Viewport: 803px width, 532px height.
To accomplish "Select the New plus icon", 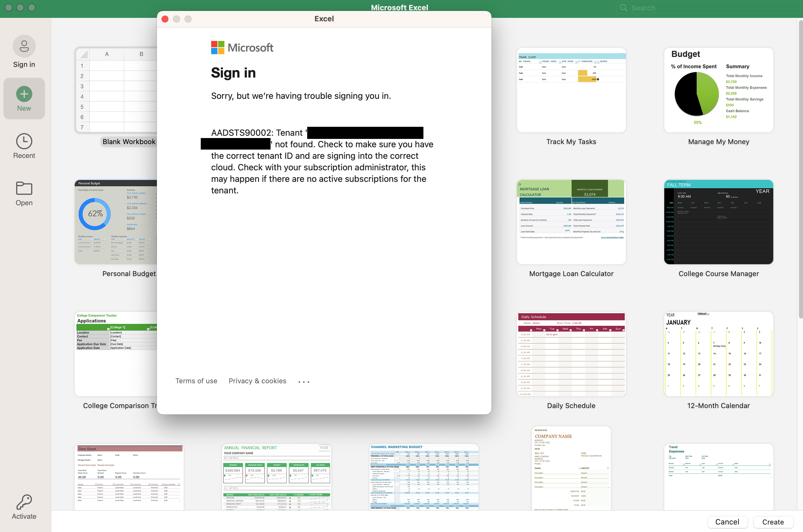I will pos(24,94).
